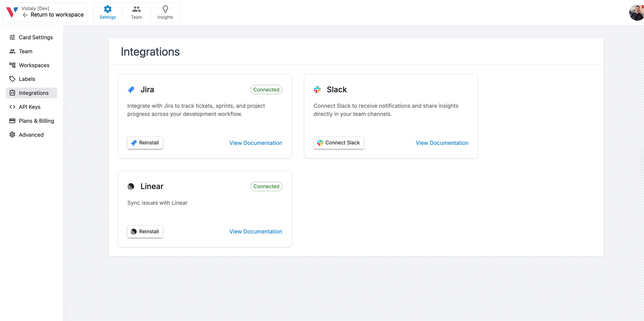Open Jira's View Documentation link
This screenshot has width=644, height=321.
click(x=256, y=143)
